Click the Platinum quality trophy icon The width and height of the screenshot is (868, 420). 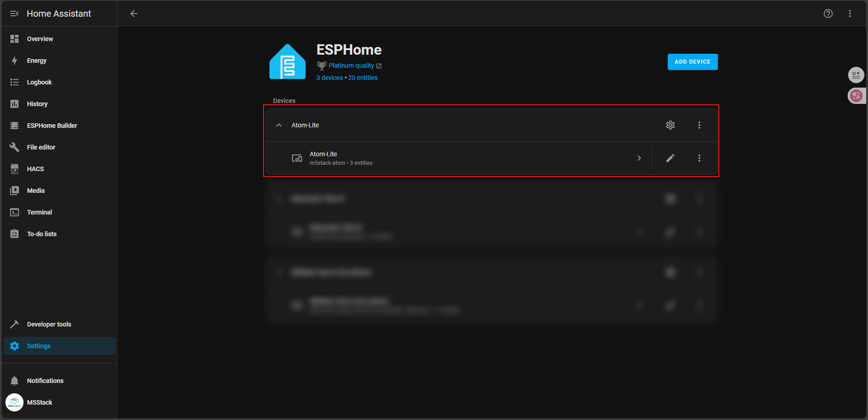tap(321, 65)
